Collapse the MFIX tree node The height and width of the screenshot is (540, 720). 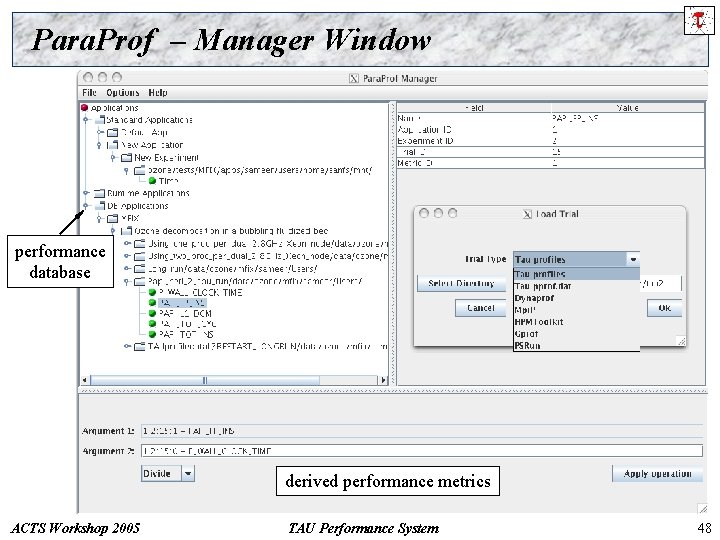pos(100,219)
